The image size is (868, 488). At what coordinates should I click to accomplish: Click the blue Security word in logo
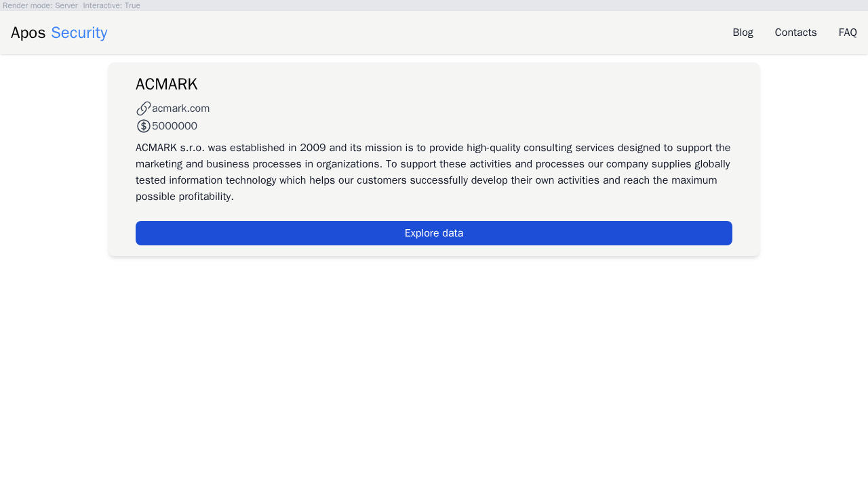[79, 33]
